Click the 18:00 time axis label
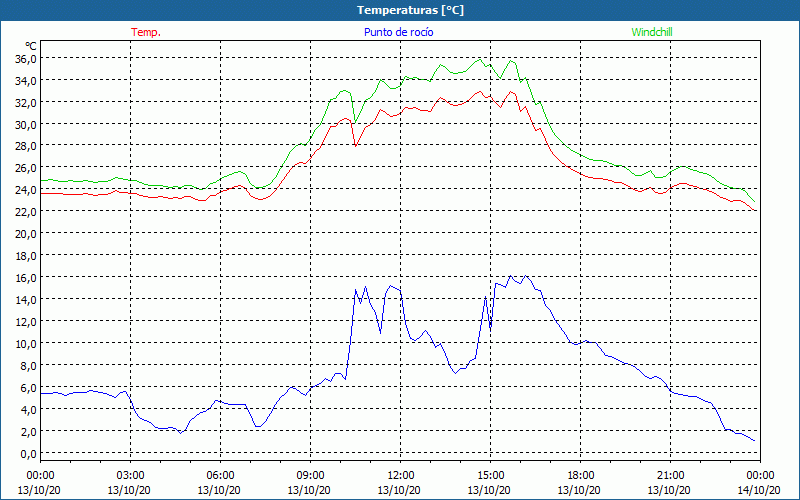Image resolution: width=800 pixels, height=500 pixels. click(581, 476)
